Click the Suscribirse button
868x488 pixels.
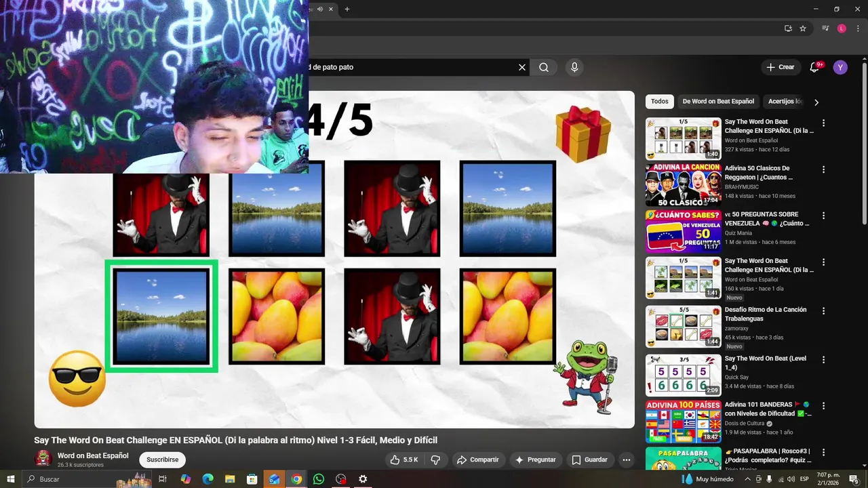(x=162, y=460)
